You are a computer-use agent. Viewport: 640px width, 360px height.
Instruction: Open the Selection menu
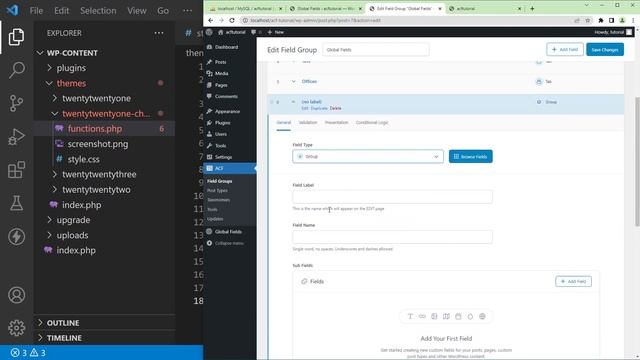(x=98, y=11)
